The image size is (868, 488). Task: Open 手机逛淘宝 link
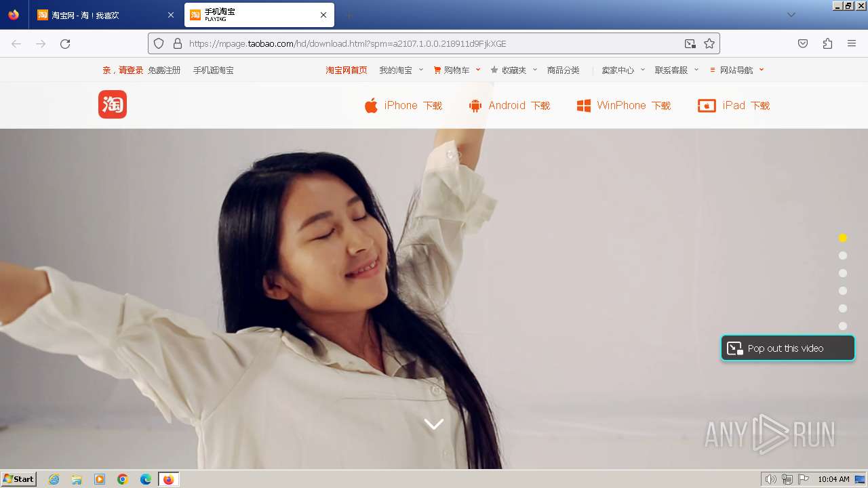[x=213, y=70]
